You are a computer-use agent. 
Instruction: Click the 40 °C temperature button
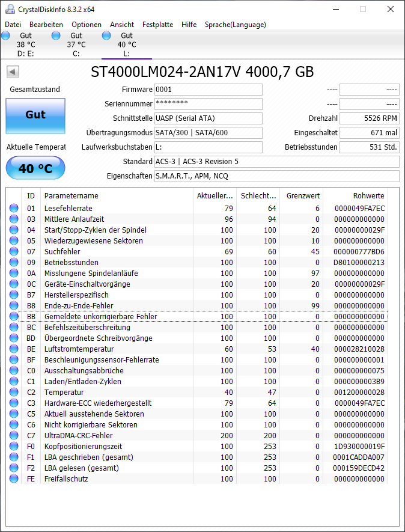point(35,168)
